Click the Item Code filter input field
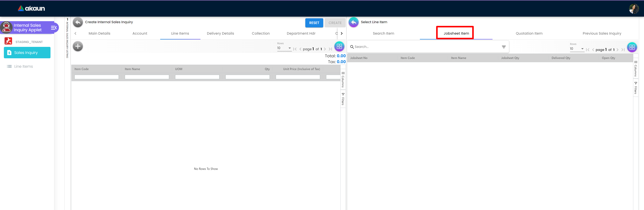Screen dimensions: 644x210 (96, 77)
